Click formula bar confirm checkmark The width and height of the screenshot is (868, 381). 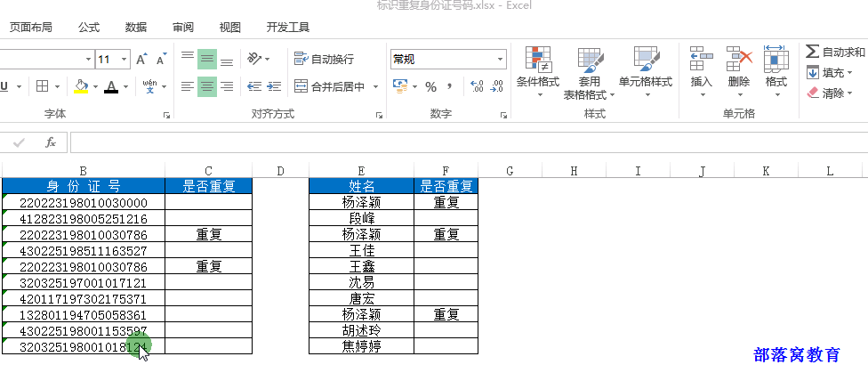tap(19, 142)
